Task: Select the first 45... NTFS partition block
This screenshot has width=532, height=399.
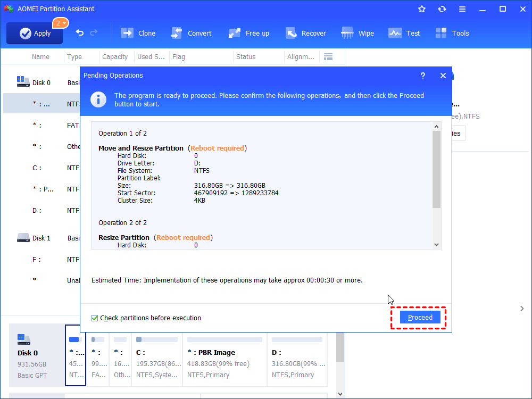Action: pyautogui.click(x=76, y=355)
